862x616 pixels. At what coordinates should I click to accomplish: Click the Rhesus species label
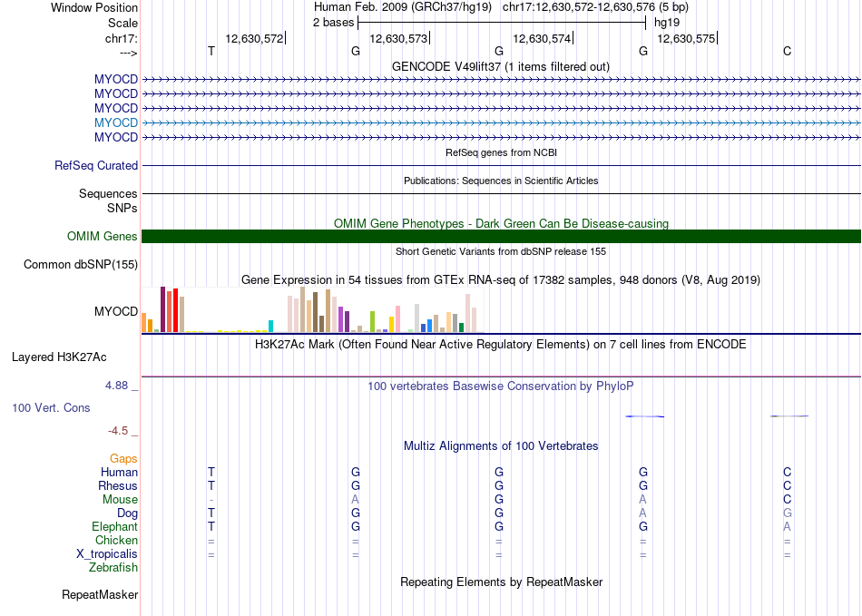pyautogui.click(x=118, y=486)
